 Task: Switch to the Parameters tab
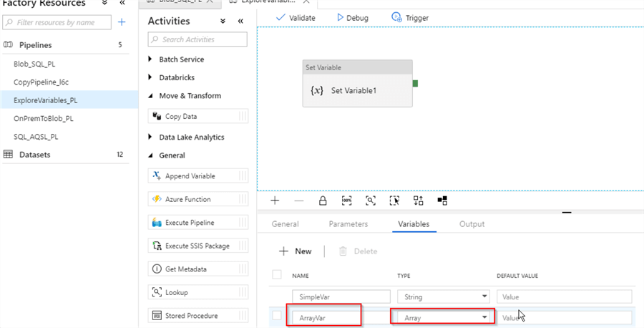pyautogui.click(x=348, y=224)
